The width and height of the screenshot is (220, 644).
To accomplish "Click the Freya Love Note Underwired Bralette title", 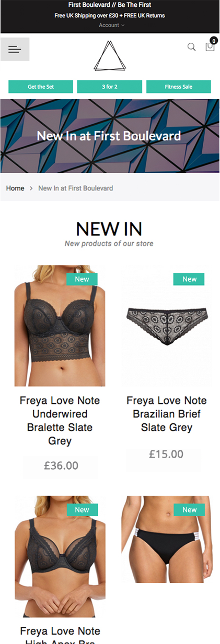I will [x=60, y=421].
